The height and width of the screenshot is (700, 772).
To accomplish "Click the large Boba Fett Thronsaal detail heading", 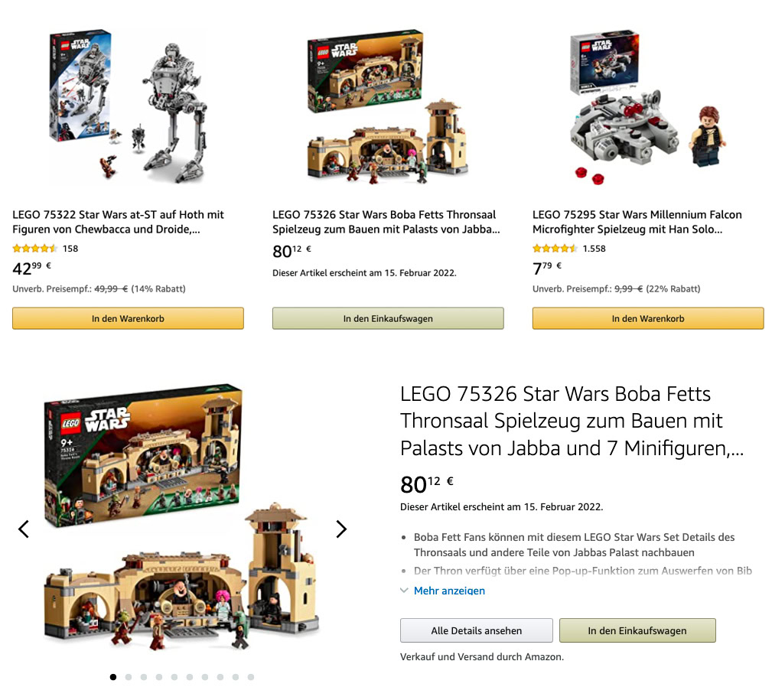I will coord(572,421).
